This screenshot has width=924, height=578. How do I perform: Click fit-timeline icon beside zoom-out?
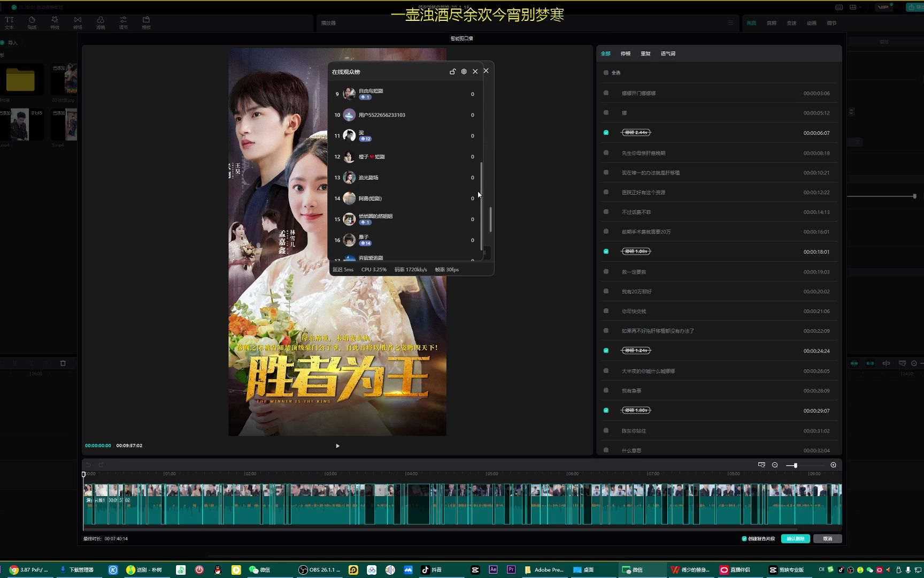click(x=761, y=465)
